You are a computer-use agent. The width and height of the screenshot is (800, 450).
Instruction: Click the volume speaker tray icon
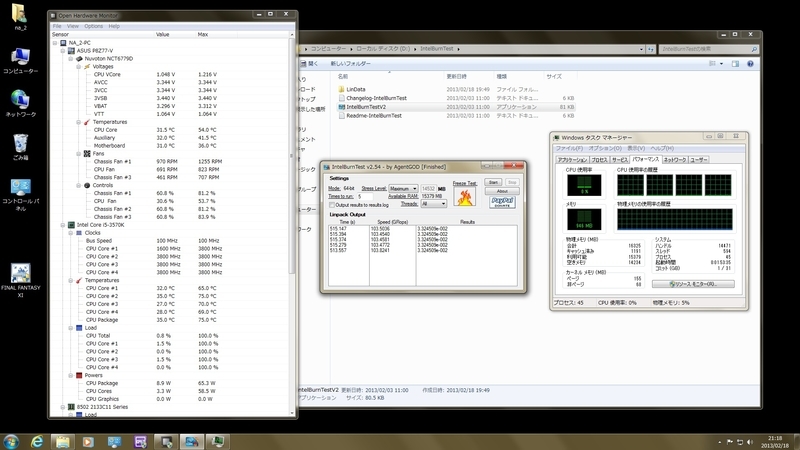coord(749,442)
